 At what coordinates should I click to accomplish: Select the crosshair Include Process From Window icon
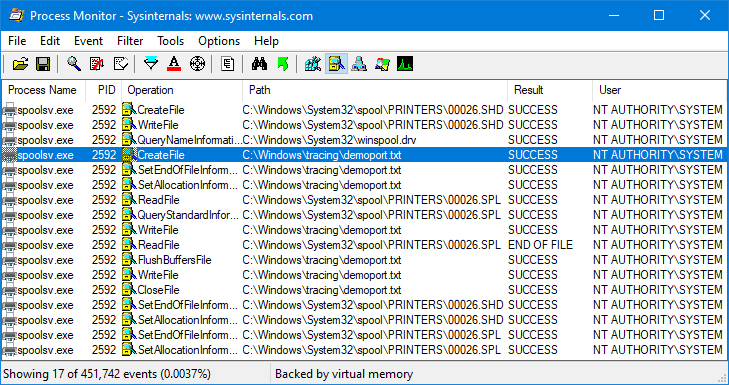(x=198, y=64)
